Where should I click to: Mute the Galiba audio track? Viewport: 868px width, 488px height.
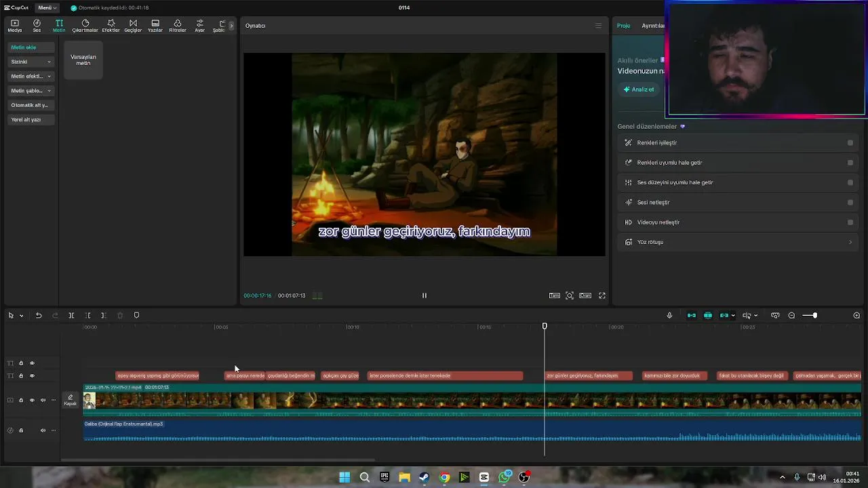click(x=43, y=430)
